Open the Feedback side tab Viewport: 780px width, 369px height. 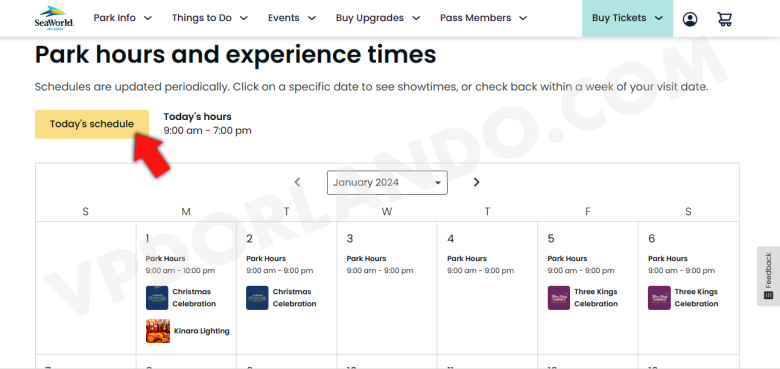(x=768, y=276)
